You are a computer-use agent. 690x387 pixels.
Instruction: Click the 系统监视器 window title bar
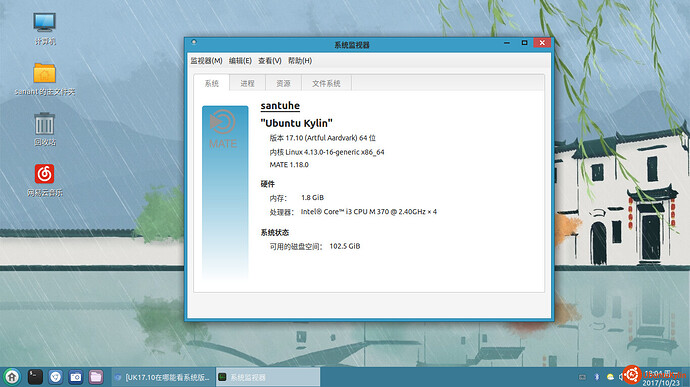point(352,44)
